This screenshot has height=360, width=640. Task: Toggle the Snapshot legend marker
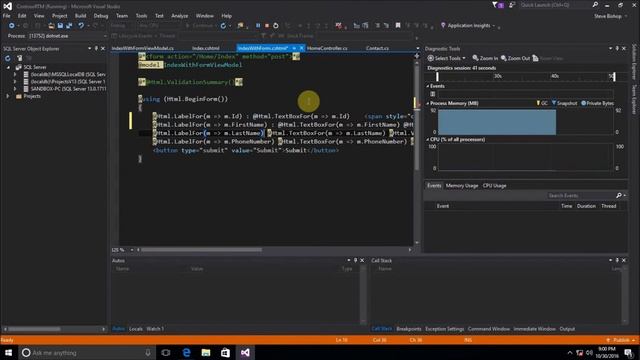[564, 103]
